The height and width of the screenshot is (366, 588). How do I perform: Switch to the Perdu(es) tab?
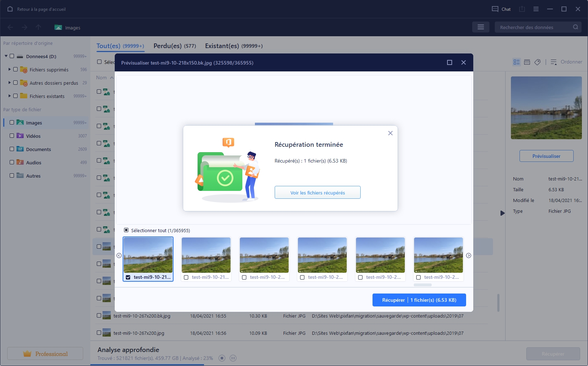(175, 46)
